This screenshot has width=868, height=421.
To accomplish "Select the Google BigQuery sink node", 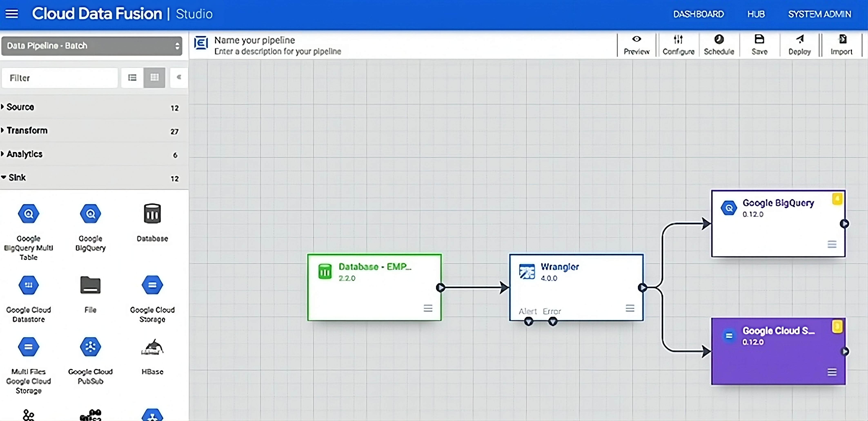I will 778,224.
